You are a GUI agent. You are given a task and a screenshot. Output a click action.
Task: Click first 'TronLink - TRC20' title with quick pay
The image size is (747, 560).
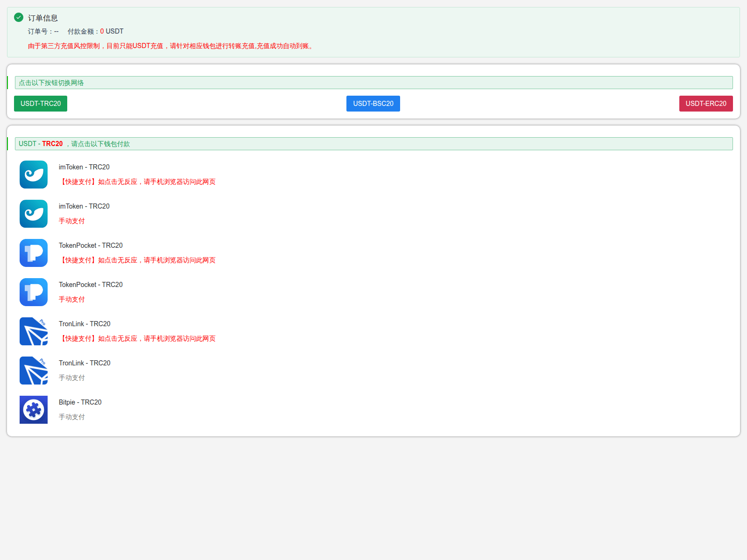(85, 324)
